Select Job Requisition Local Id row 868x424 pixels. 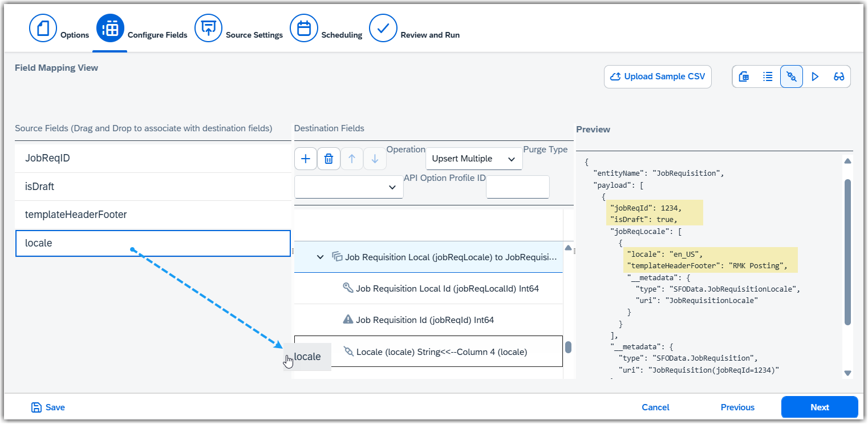click(428, 288)
